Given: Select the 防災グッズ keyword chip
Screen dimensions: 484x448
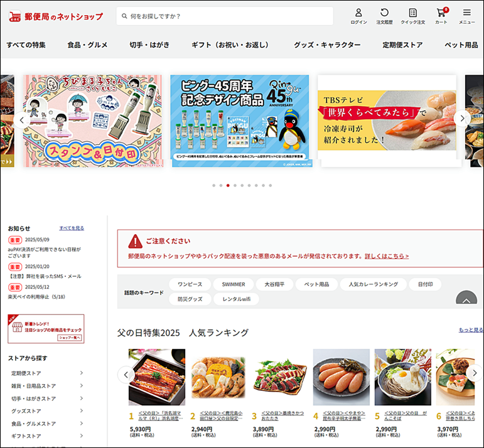Looking at the screenshot, I should tap(190, 299).
